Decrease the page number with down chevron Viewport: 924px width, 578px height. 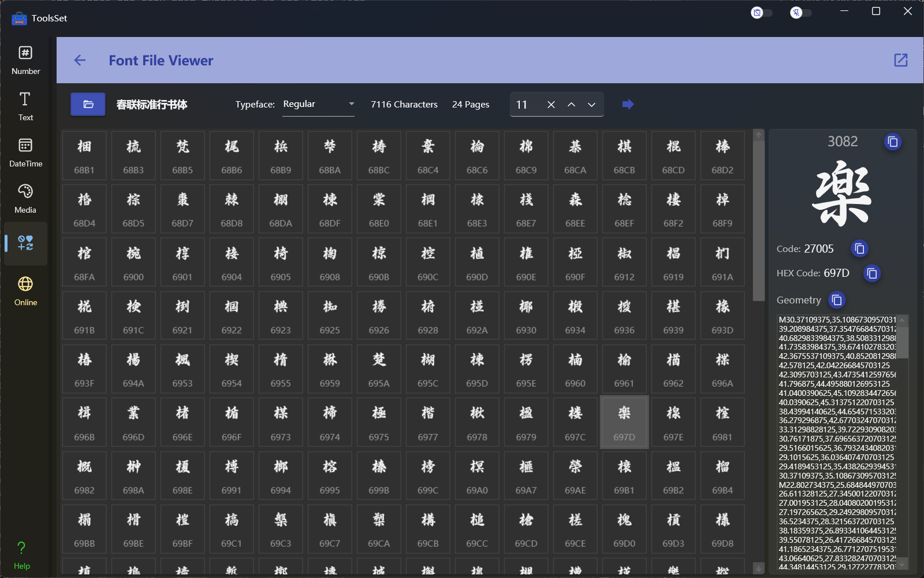[x=591, y=105]
